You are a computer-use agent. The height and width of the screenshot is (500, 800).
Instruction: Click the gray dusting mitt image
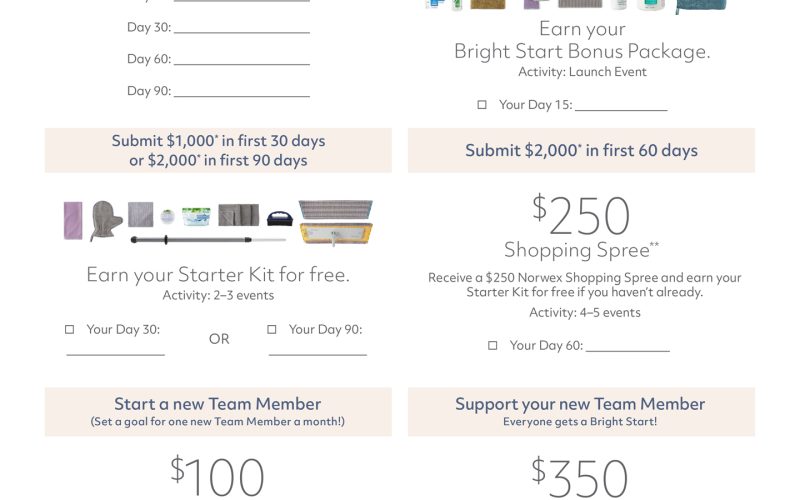(103, 220)
